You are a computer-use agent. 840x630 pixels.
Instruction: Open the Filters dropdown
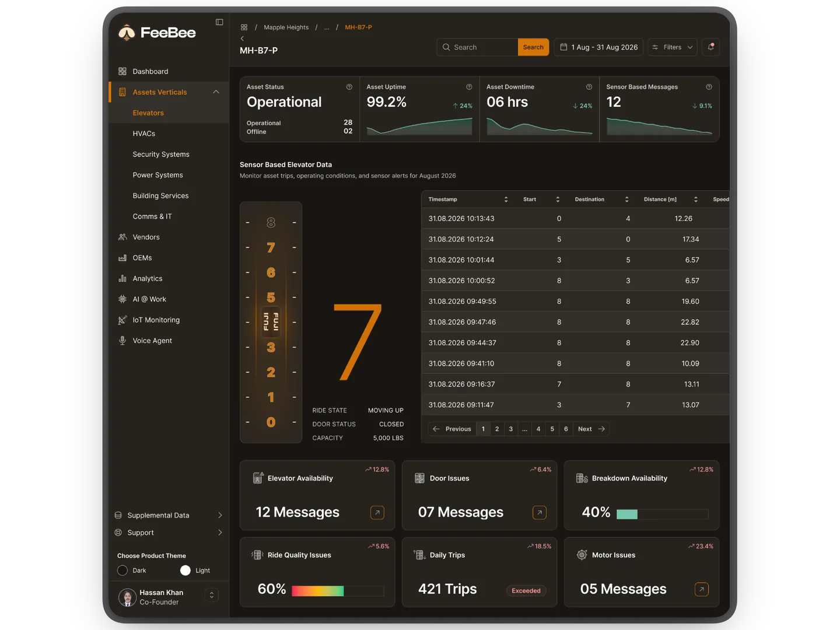pyautogui.click(x=672, y=47)
